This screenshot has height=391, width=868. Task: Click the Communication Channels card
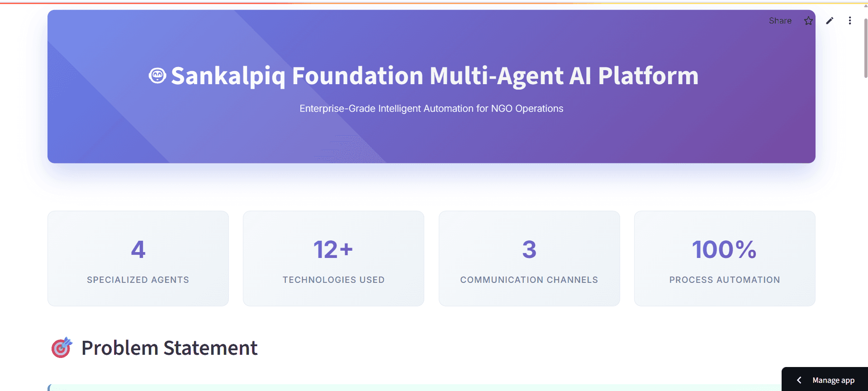529,258
